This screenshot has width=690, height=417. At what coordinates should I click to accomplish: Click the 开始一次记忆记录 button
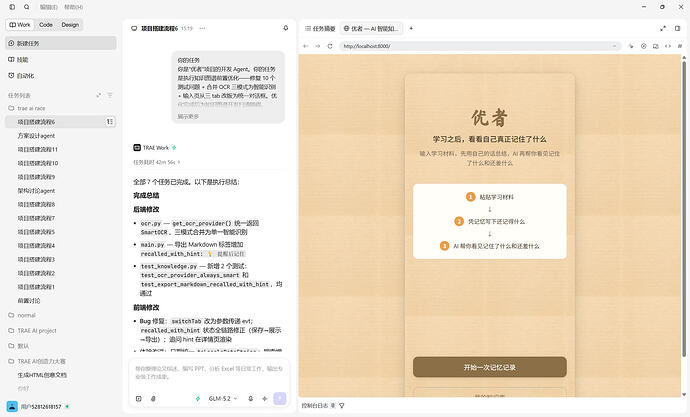point(490,367)
